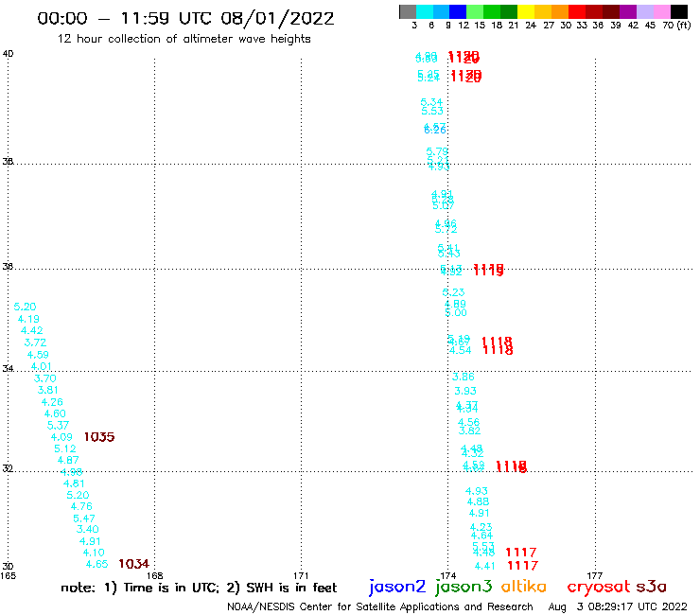Pick the dark blue swatch in the color scale
This screenshot has height=615, width=700.
(x=458, y=11)
